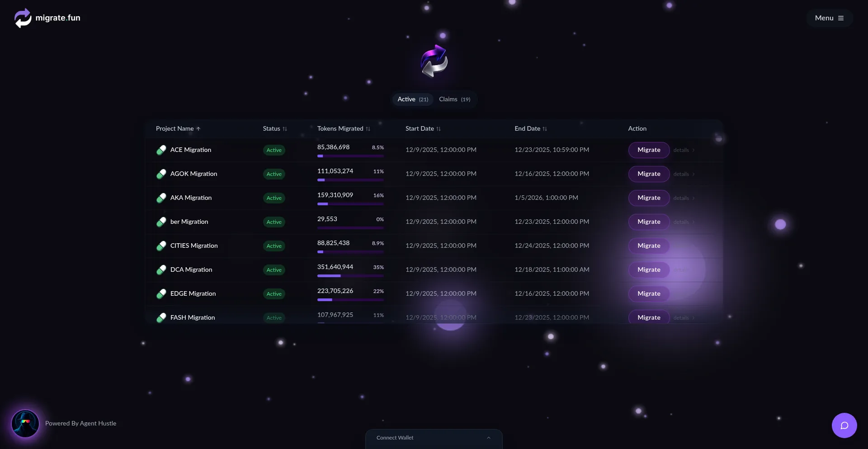Sort table by Project Name
This screenshot has width=868, height=449.
click(178, 129)
